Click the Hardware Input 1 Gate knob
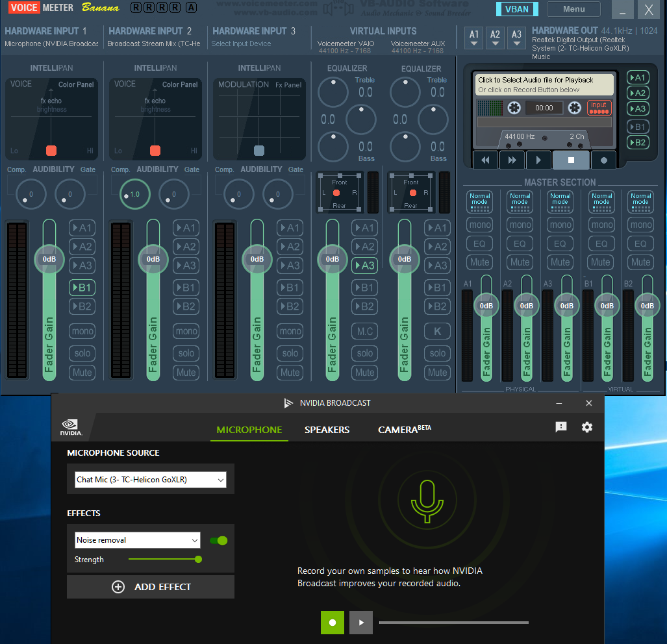This screenshot has width=667, height=644. coord(69,194)
